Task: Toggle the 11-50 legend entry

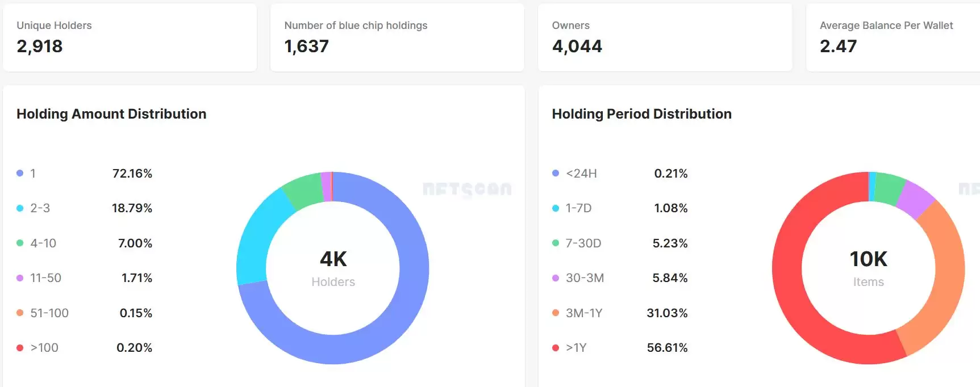Action: [85, 278]
